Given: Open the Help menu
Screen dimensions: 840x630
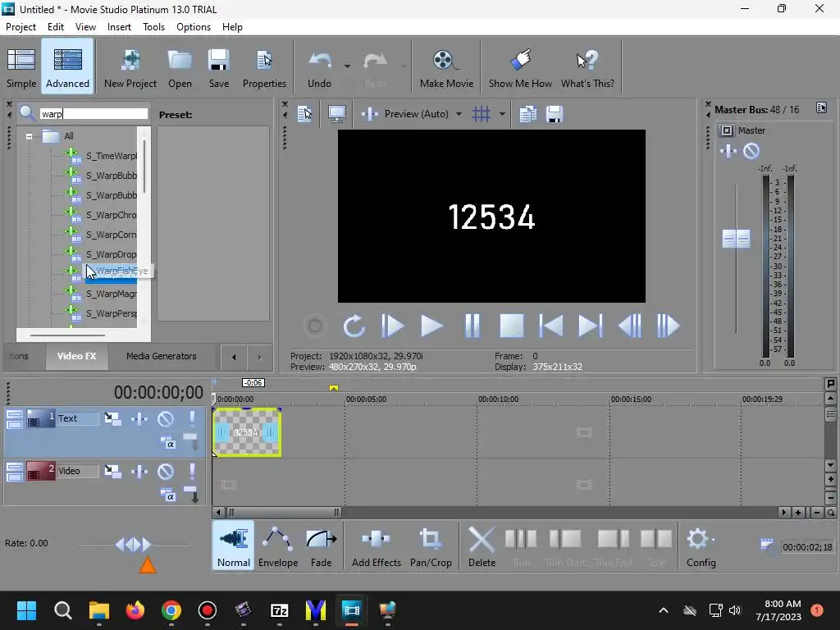Looking at the screenshot, I should pyautogui.click(x=232, y=27).
